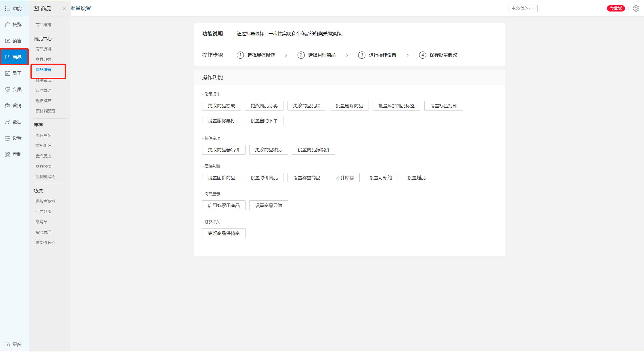Click the settings gear icon top right
This screenshot has height=352, width=644.
click(x=636, y=8)
